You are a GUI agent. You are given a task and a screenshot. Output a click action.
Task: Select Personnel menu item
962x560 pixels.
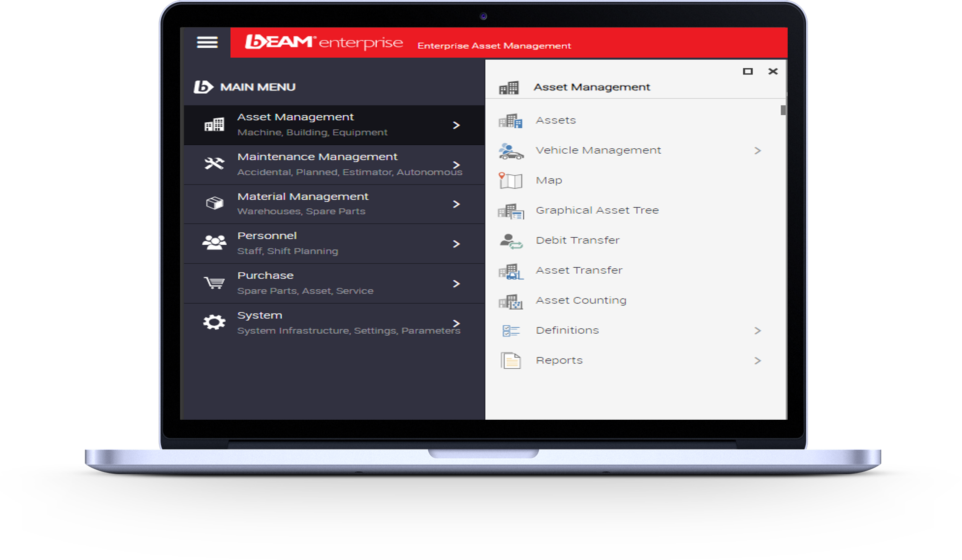point(334,244)
